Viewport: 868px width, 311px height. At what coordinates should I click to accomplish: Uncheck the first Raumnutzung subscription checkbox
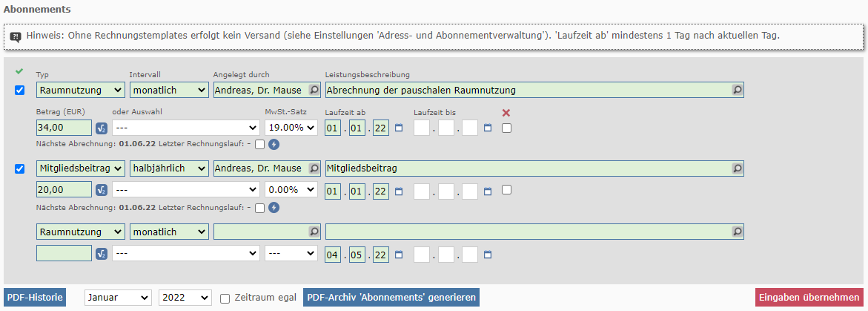(x=20, y=91)
